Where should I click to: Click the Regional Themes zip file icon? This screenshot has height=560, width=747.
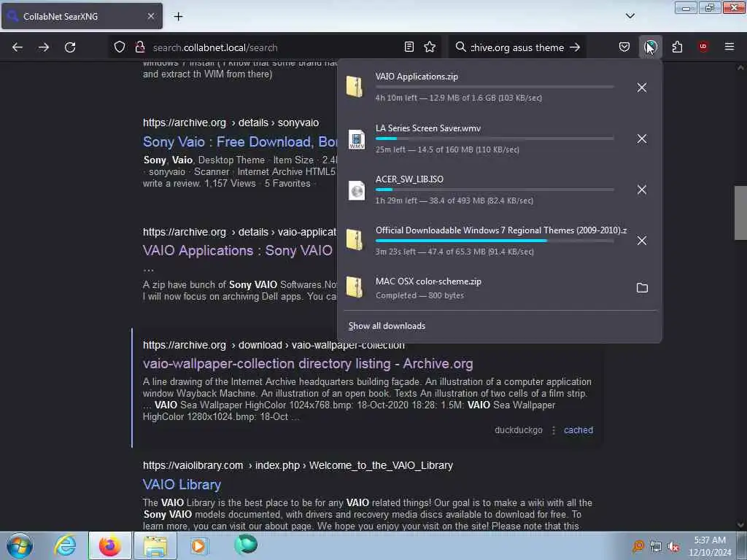355,239
